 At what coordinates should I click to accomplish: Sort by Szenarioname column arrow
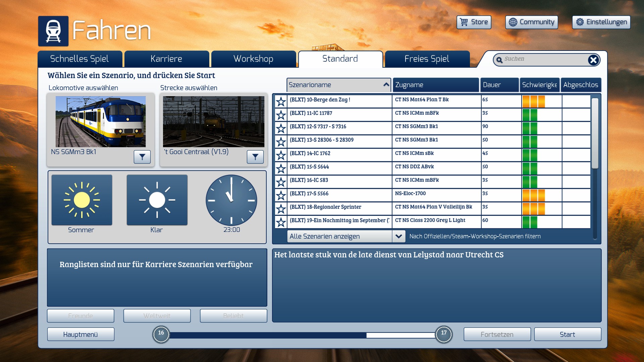click(x=386, y=85)
